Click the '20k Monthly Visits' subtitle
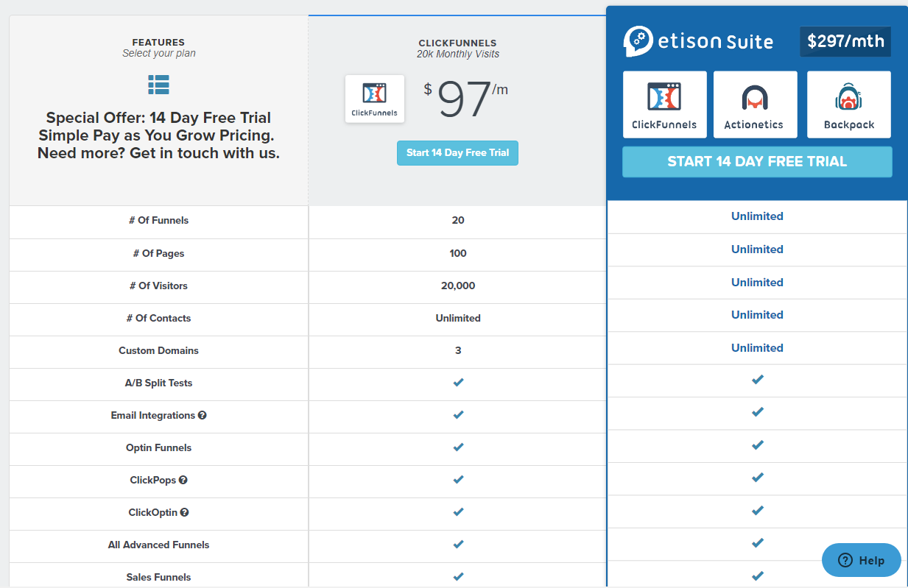Image resolution: width=908 pixels, height=588 pixels. coord(458,54)
